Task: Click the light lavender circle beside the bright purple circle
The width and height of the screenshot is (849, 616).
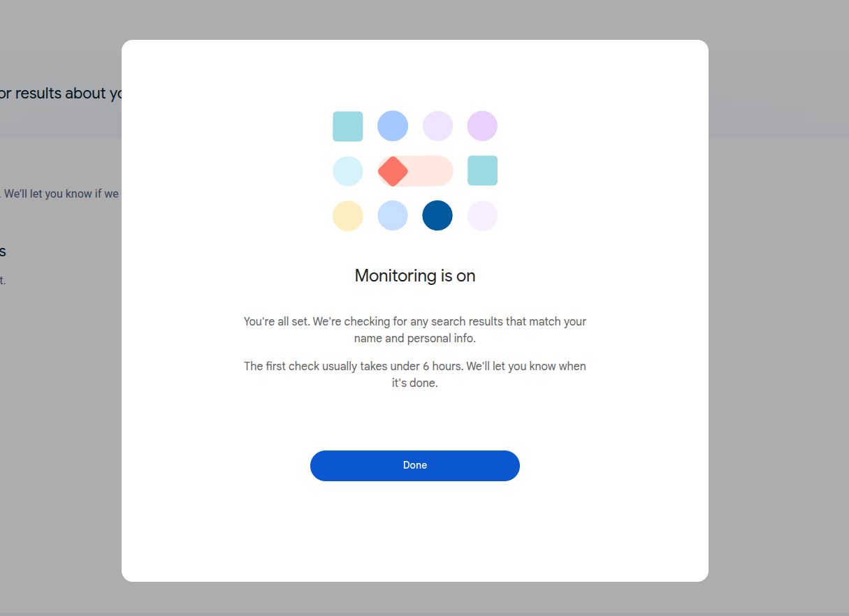Action: [x=437, y=126]
